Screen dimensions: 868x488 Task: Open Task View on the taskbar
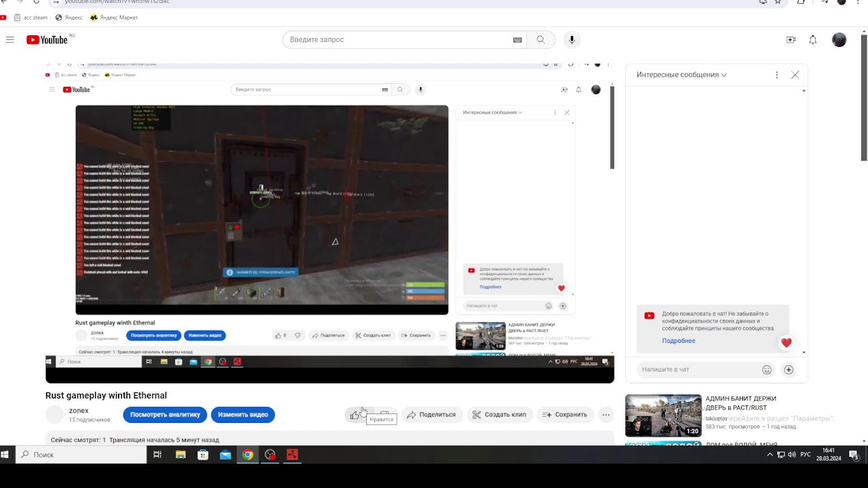pyautogui.click(x=157, y=455)
